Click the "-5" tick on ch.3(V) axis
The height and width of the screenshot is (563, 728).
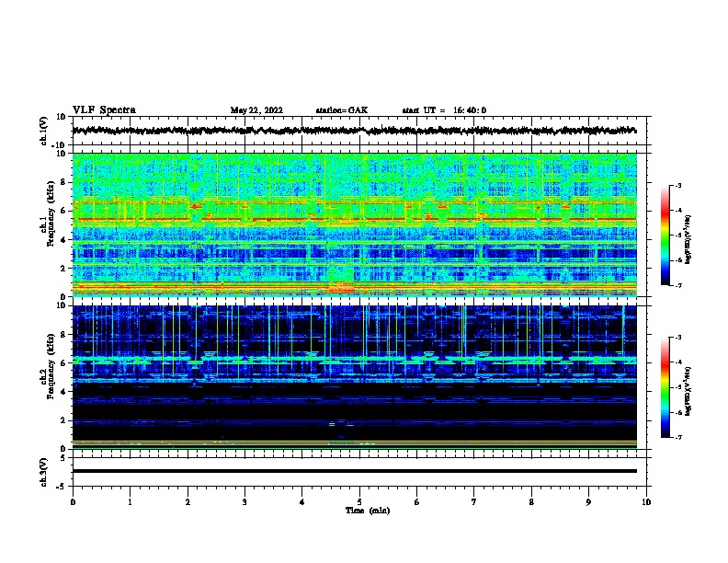click(63, 487)
